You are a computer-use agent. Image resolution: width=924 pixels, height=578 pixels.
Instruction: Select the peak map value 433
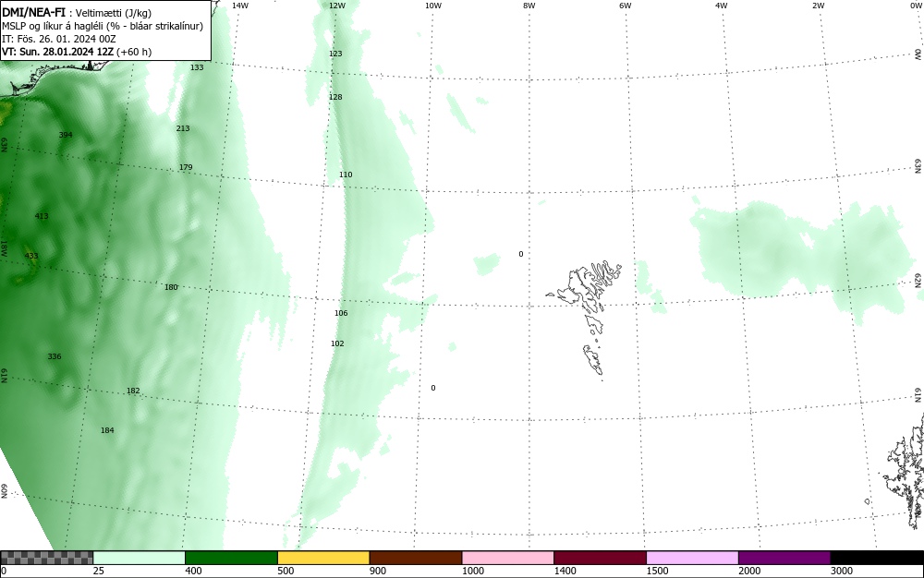(x=31, y=256)
